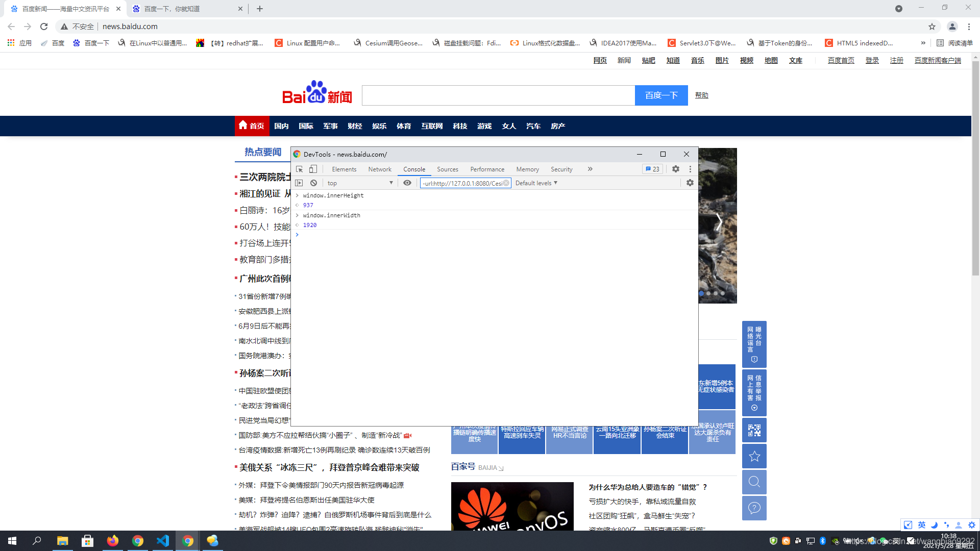Click the 百度一下 search button
The width and height of the screenshot is (980, 551).
[x=661, y=95]
